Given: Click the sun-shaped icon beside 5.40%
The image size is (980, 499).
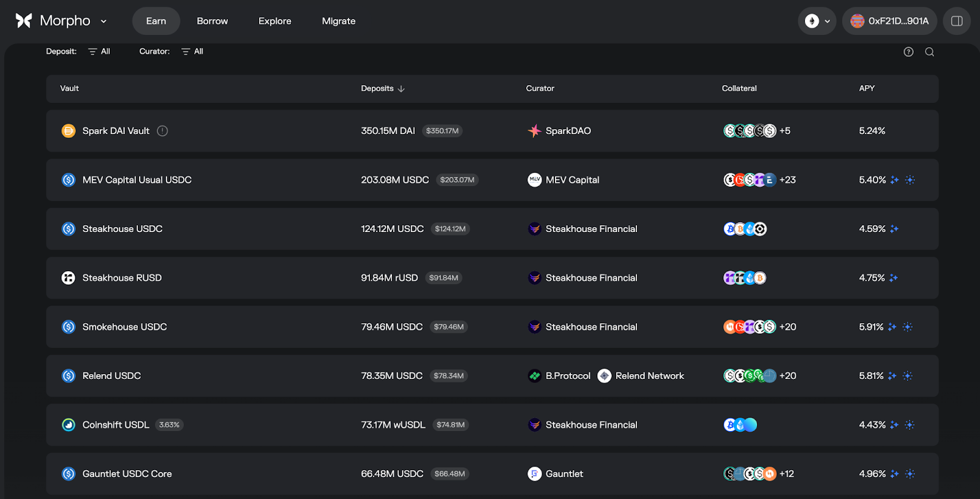Looking at the screenshot, I should pos(910,180).
